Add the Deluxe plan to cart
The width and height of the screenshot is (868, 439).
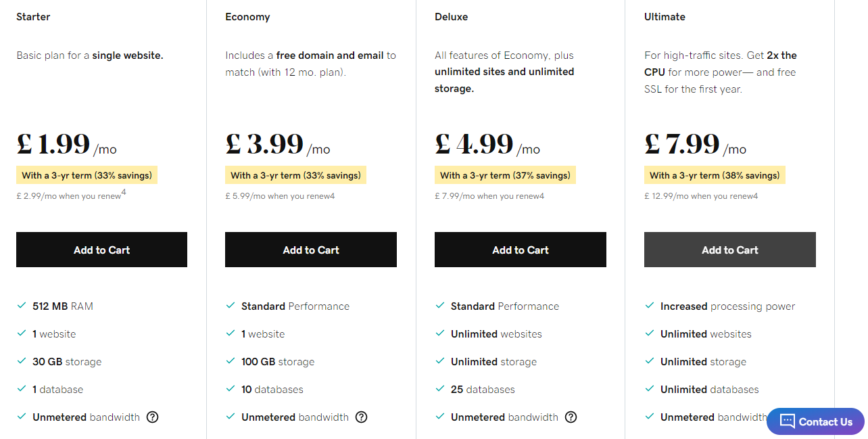[521, 250]
